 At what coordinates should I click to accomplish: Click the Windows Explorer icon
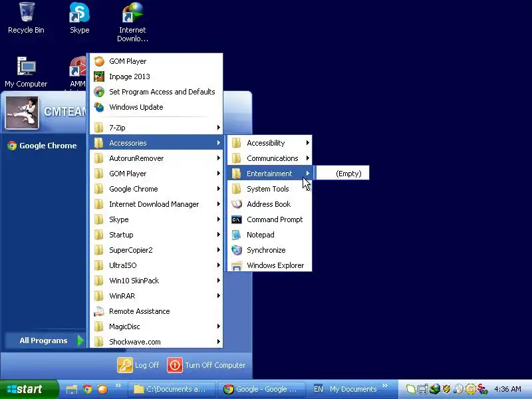pyautogui.click(x=237, y=265)
